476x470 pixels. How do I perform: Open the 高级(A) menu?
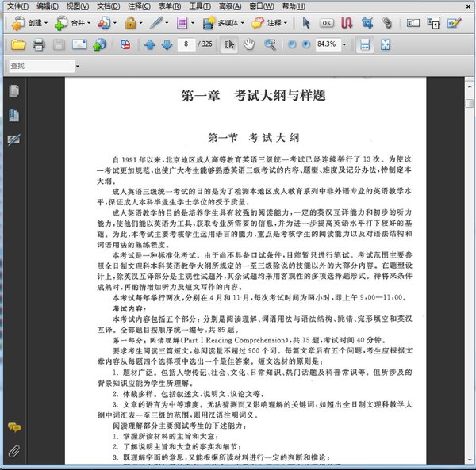pyautogui.click(x=230, y=6)
